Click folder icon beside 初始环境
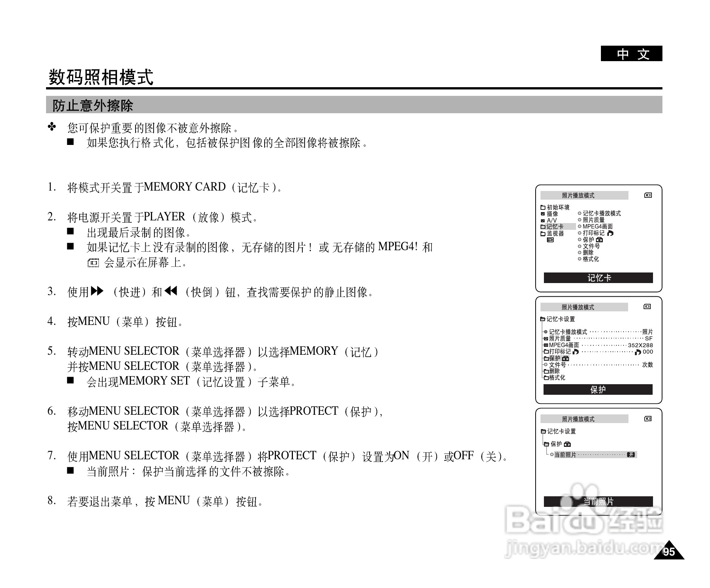710x588 pixels. pos(543,207)
